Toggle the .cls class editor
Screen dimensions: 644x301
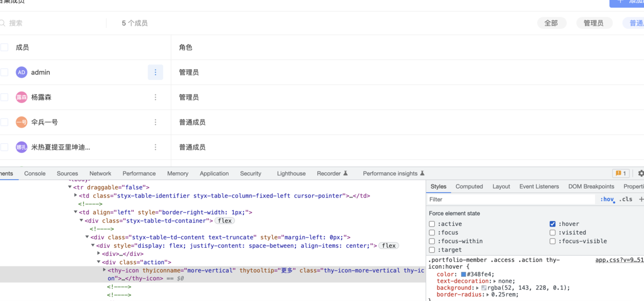[x=625, y=199]
